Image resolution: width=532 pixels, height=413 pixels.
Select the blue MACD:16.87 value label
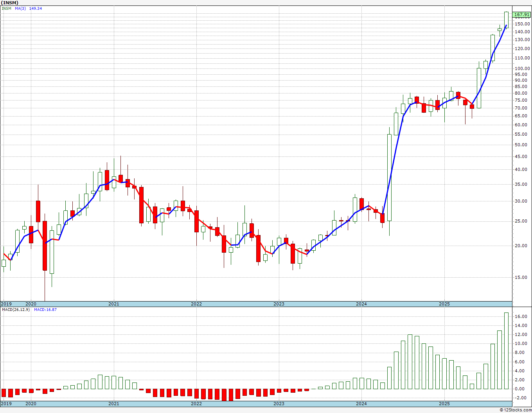(x=45, y=310)
